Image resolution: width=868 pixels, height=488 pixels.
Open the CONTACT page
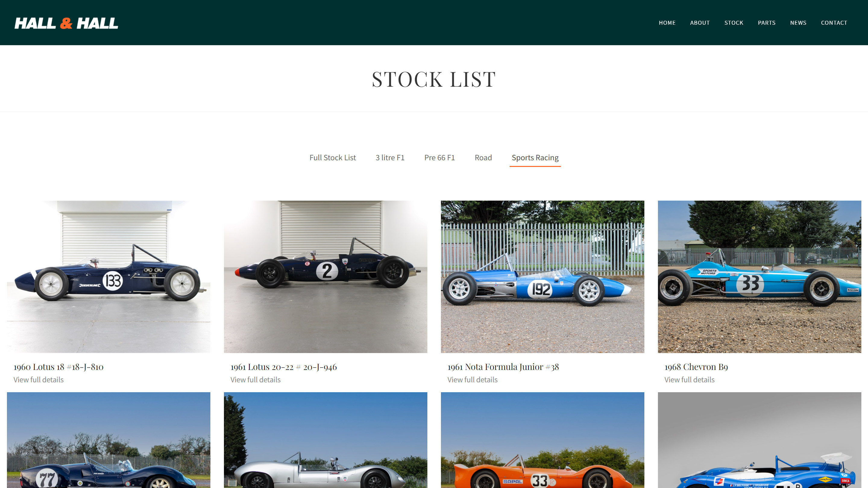click(834, 23)
